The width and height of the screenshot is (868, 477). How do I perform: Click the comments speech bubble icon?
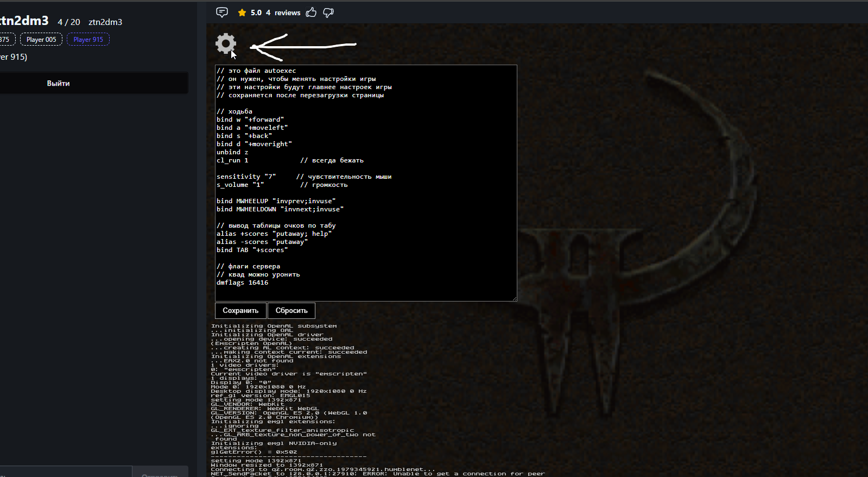tap(222, 12)
